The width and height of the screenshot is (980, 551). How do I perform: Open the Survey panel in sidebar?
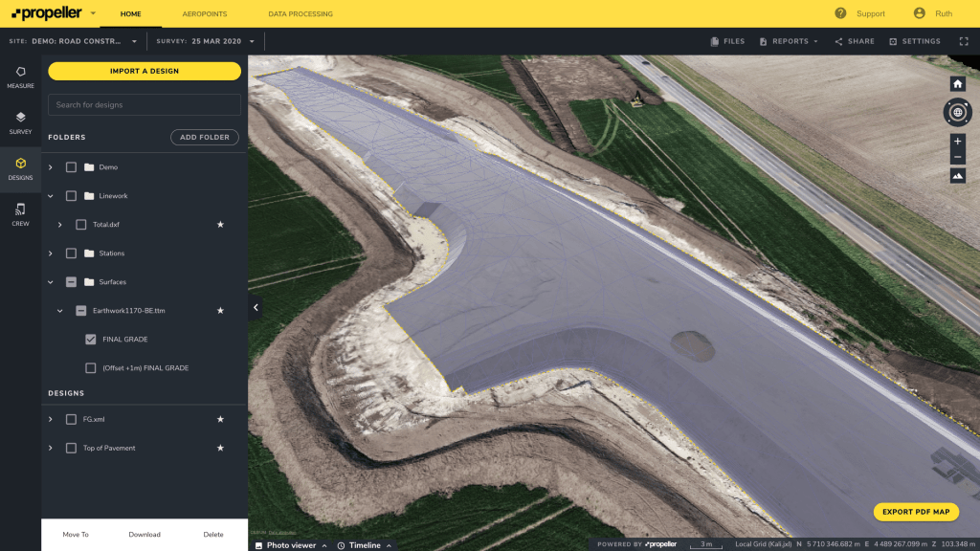(x=20, y=122)
